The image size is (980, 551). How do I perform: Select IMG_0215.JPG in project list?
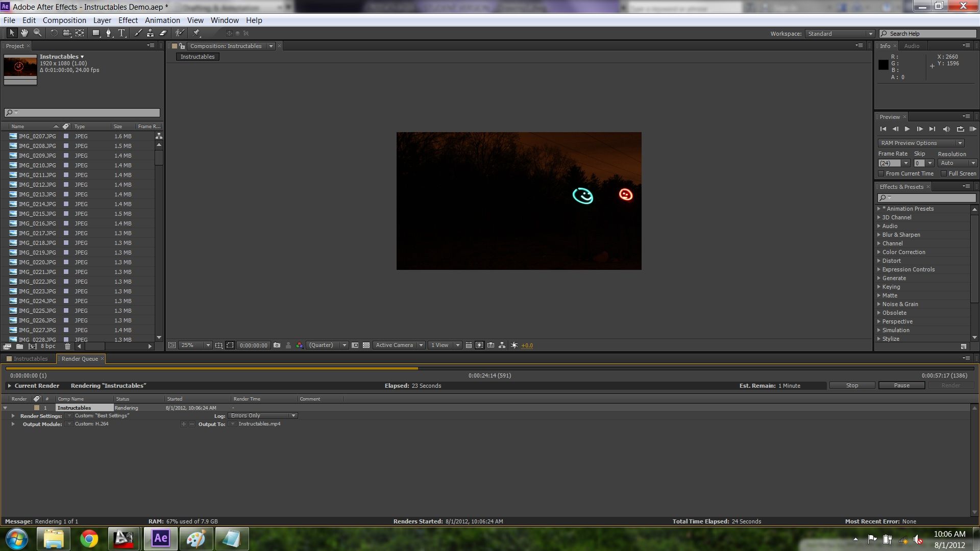pyautogui.click(x=37, y=214)
